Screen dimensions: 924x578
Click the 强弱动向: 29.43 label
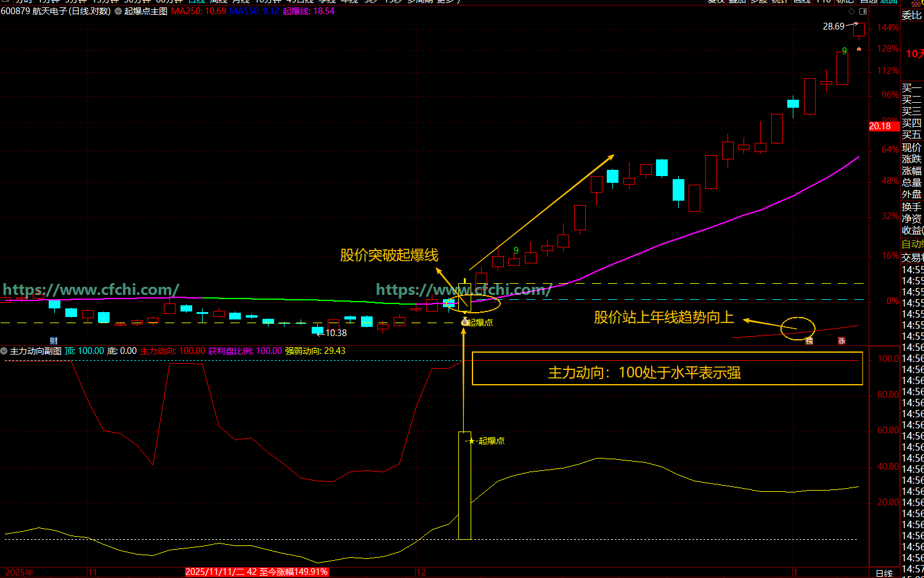(x=315, y=351)
